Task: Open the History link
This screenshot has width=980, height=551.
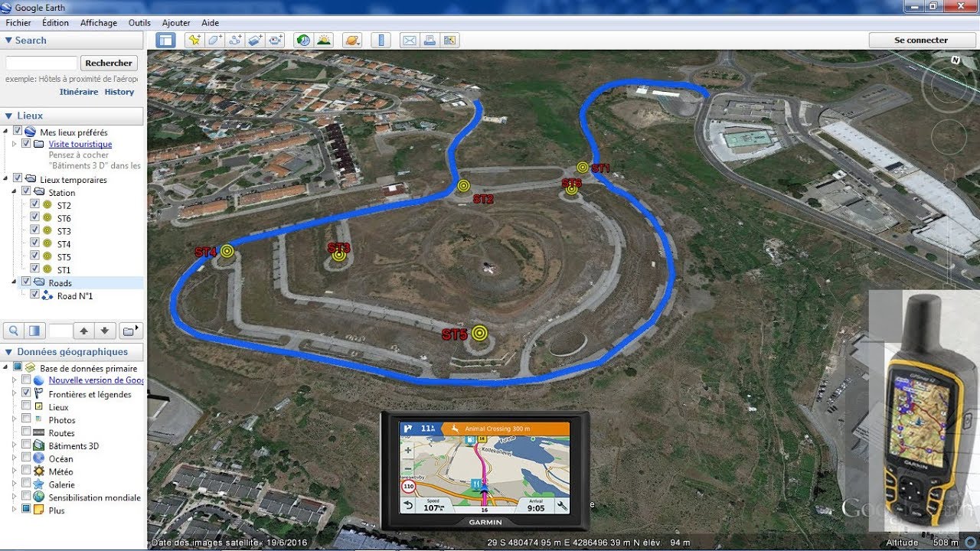Action: (119, 92)
